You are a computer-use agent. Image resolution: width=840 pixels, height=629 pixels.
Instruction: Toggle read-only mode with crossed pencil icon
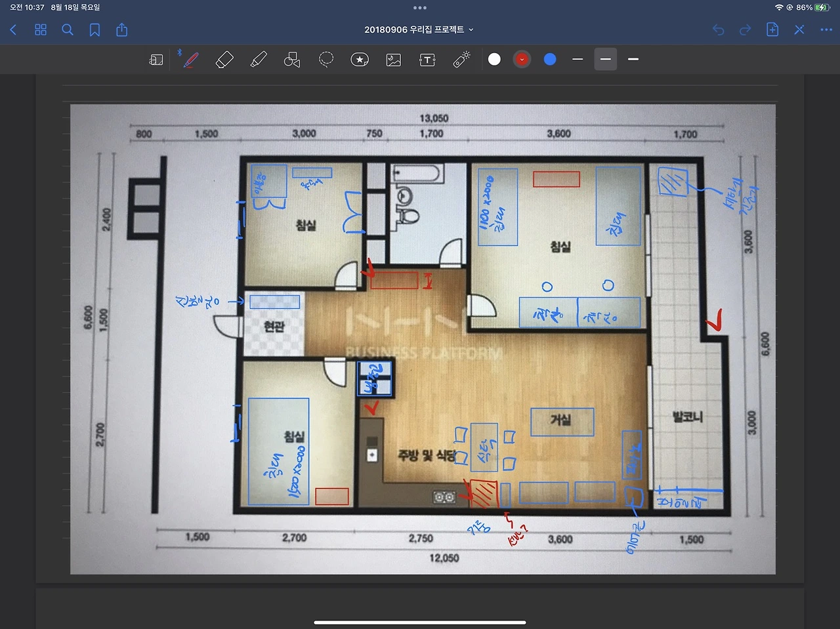799,30
